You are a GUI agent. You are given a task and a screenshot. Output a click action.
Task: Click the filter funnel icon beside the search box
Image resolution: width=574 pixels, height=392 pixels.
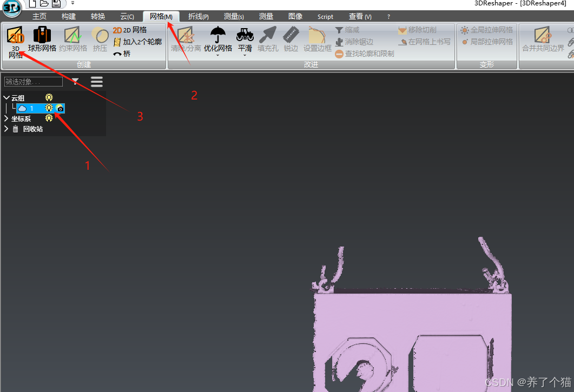click(75, 81)
